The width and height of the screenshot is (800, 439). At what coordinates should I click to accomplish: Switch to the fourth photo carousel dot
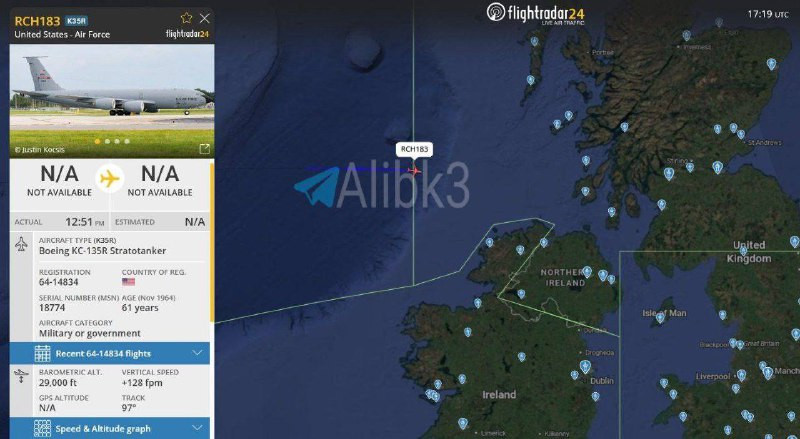[127, 141]
